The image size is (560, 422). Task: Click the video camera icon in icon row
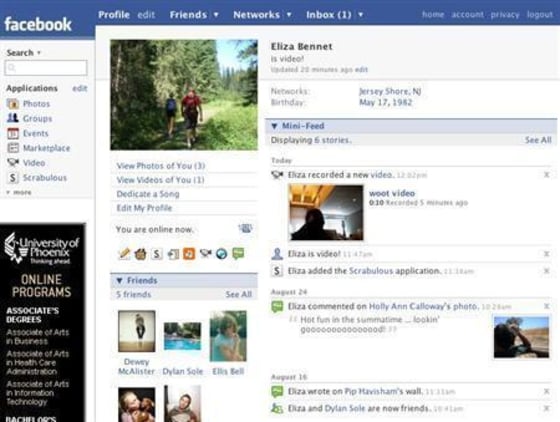[x=205, y=253]
